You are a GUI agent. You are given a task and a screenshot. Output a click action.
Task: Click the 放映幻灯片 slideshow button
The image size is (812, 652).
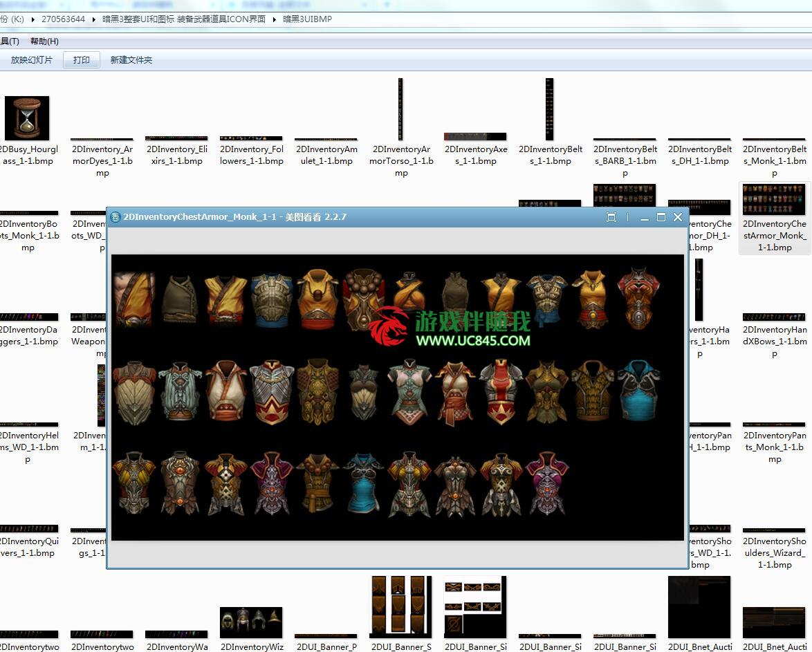click(x=32, y=60)
